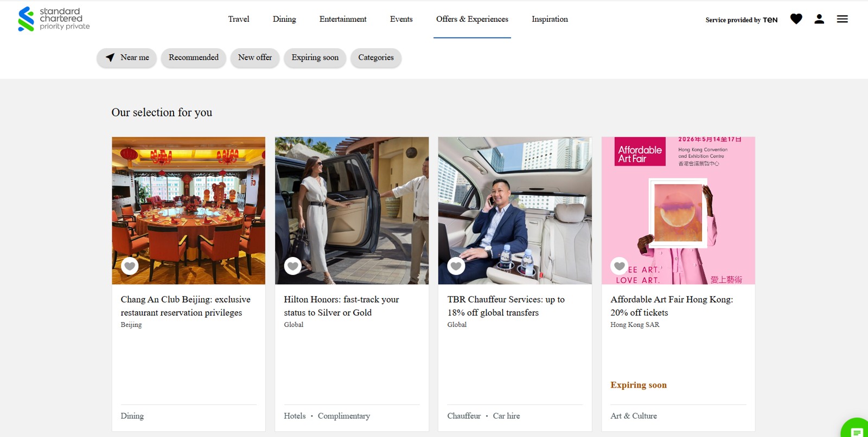868x437 pixels.
Task: Go to the Entertainment section
Action: pyautogui.click(x=343, y=19)
